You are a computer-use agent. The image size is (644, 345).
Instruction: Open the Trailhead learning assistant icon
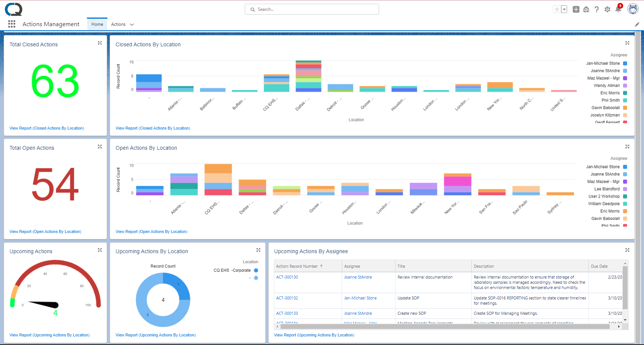pos(586,9)
